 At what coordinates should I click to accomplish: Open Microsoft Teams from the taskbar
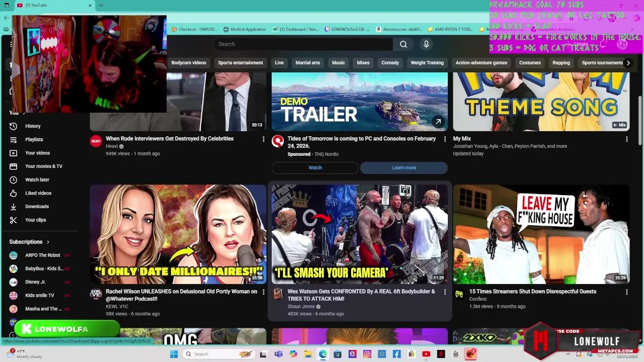click(x=278, y=354)
